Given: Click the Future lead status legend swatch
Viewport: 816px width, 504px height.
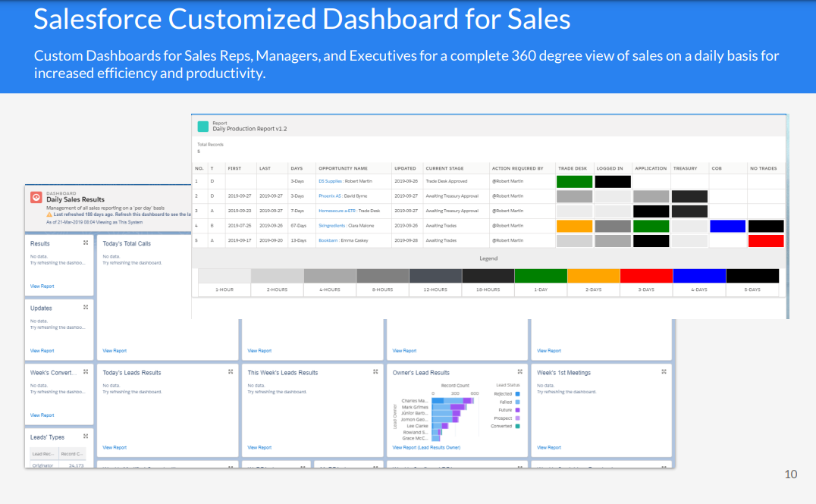Looking at the screenshot, I should pyautogui.click(x=517, y=410).
